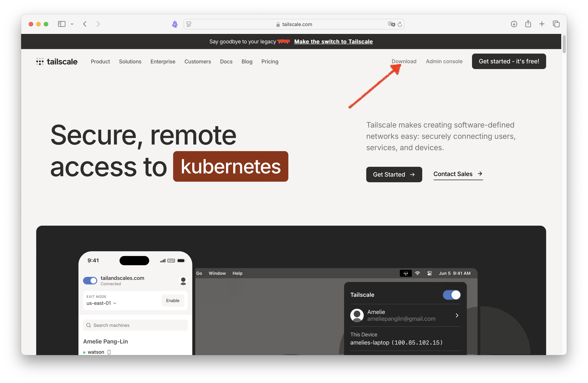The width and height of the screenshot is (588, 383).
Task: Open the Product menu
Action: point(100,62)
